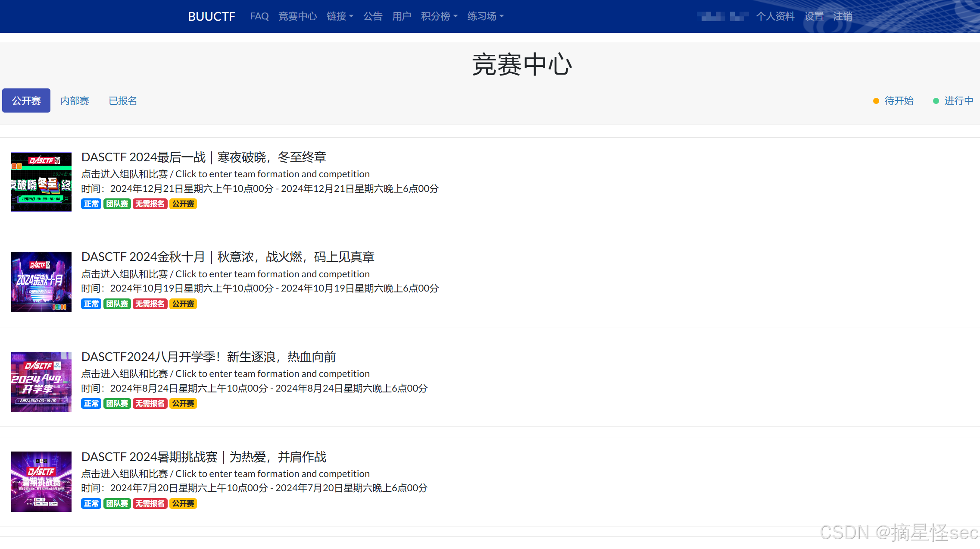The image size is (980, 549).
Task: Open DASCTF 2024最后一战 competition title
Action: 203,157
